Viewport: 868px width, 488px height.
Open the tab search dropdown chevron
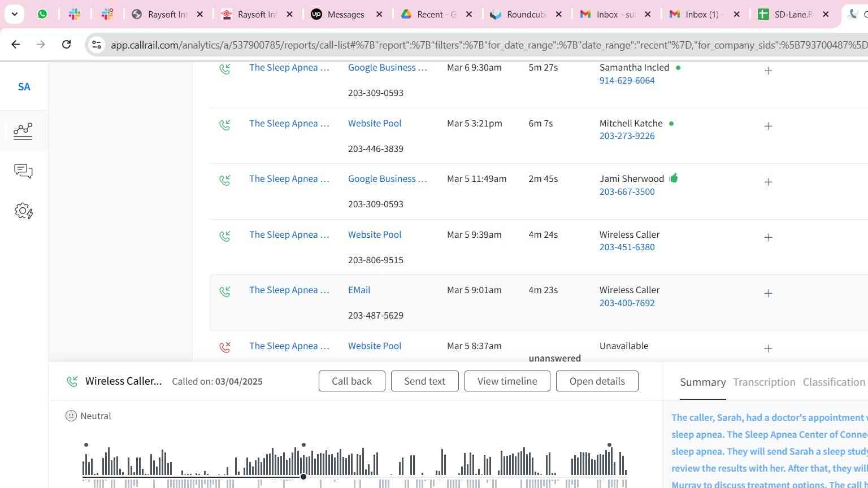pos(14,14)
